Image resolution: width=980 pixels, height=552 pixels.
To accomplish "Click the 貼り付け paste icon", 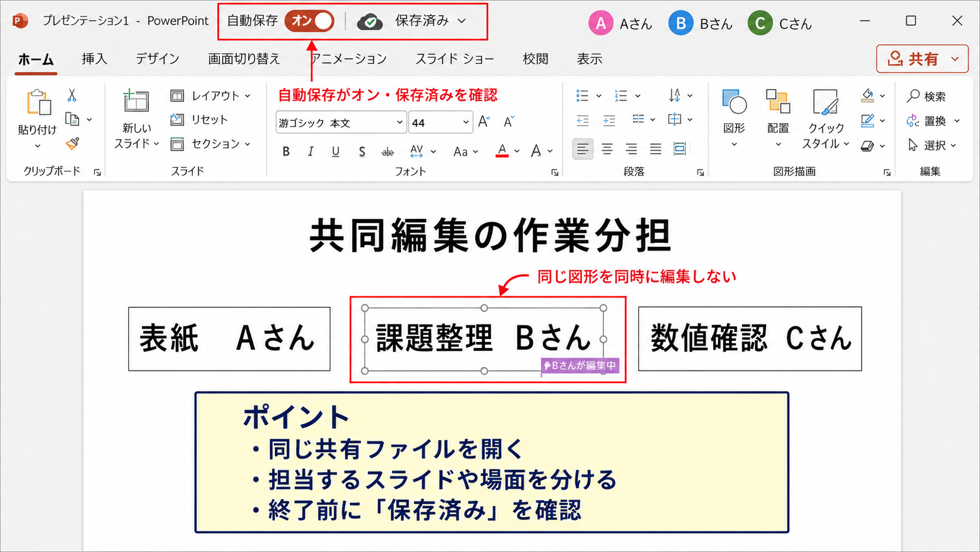I will [38, 103].
